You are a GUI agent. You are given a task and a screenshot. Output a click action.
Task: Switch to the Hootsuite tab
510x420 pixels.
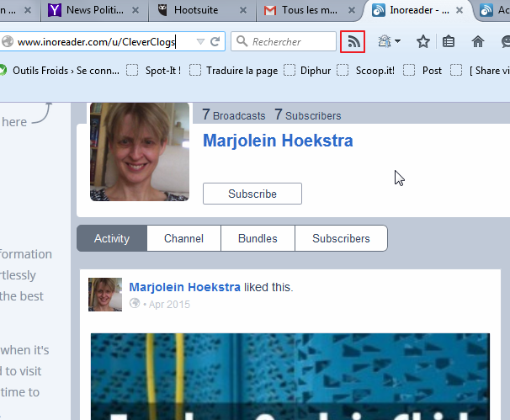202,10
